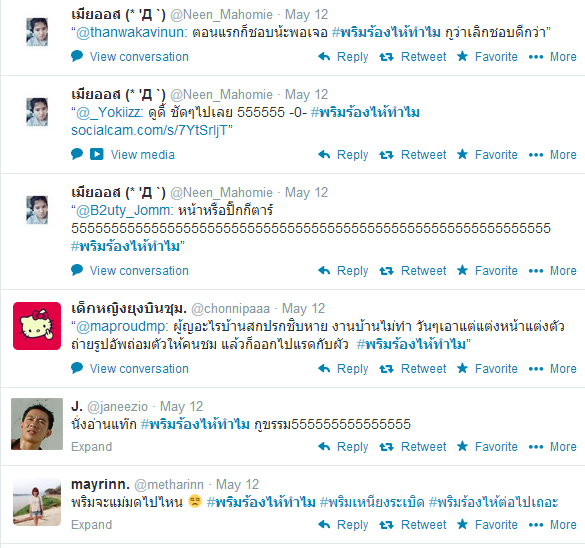Open the @maproudmp mention link
The height and width of the screenshot is (548, 585).
click(x=122, y=326)
